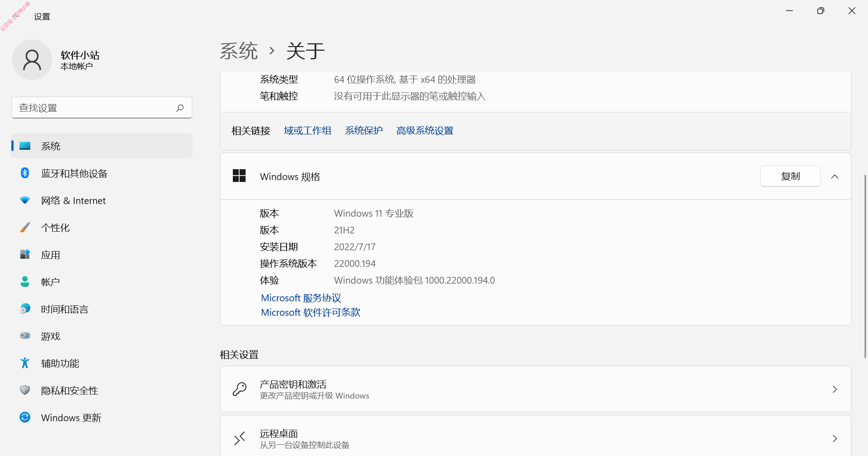The width and height of the screenshot is (868, 456).
Task: Click the Windows Update sync icon
Action: (x=25, y=417)
